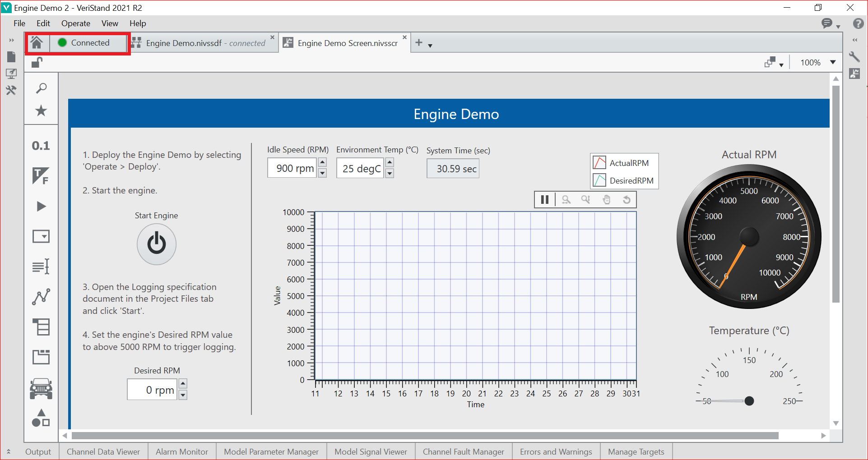Open the zoom 100% dropdown
This screenshot has height=460, width=868.
point(833,62)
